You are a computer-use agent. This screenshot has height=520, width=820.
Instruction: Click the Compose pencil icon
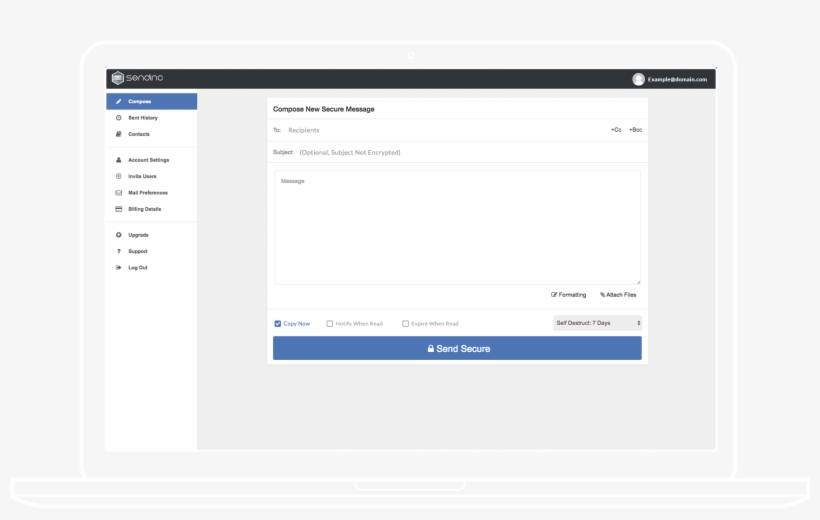[x=119, y=102]
